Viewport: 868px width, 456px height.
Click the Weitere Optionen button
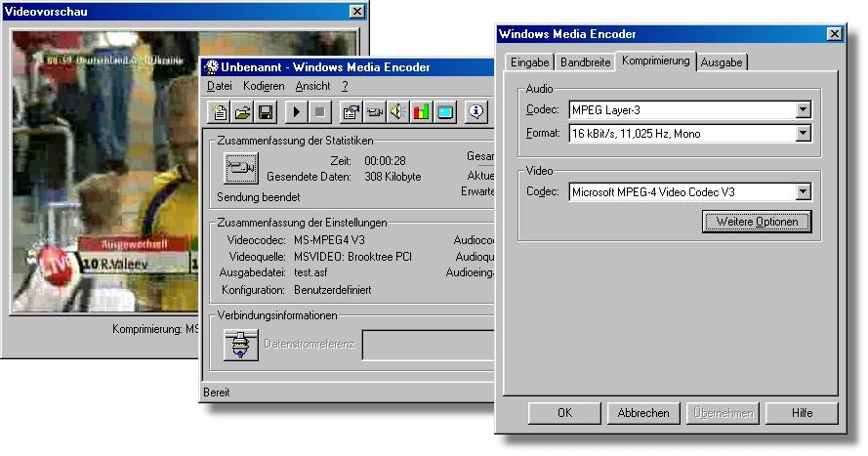757,222
